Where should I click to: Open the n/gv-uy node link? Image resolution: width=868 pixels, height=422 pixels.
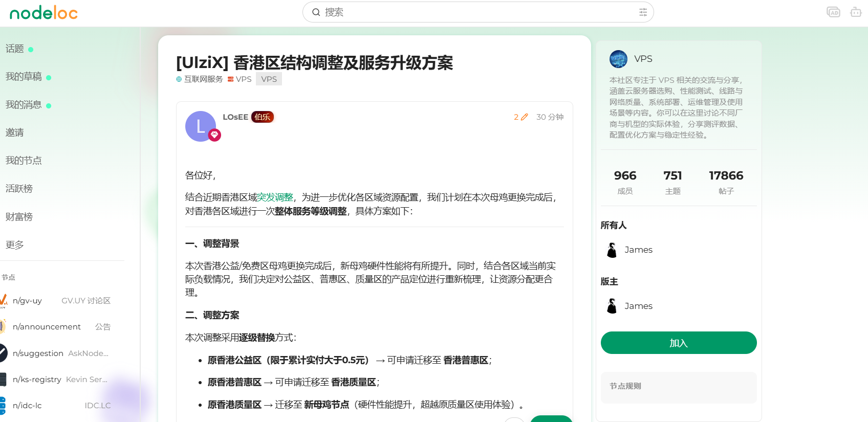pyautogui.click(x=27, y=301)
